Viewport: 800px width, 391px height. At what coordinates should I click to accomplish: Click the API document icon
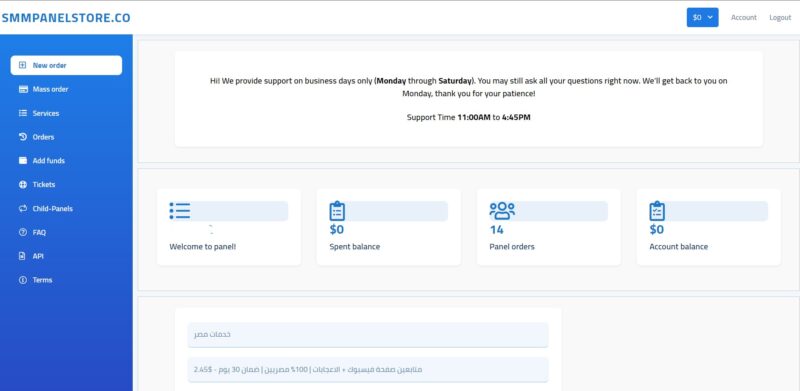22,256
